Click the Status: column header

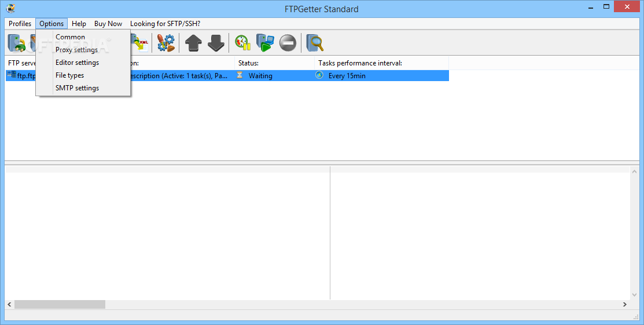coord(275,63)
